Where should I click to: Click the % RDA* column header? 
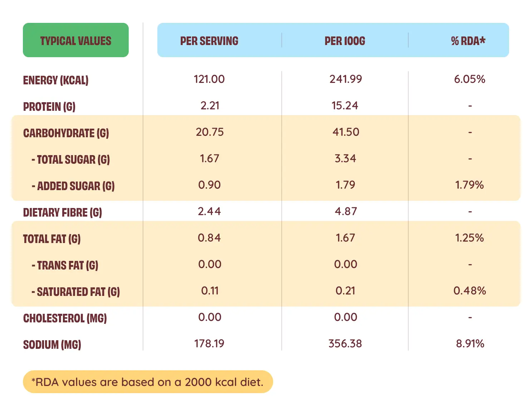coord(468,41)
